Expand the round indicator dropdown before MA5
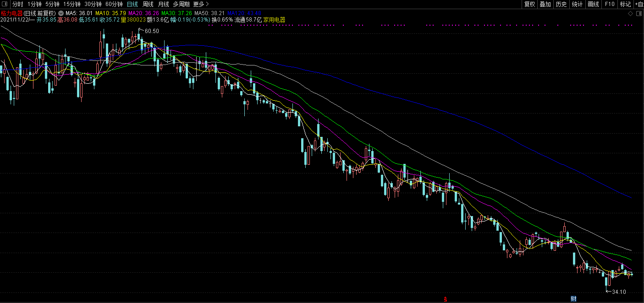 [x=61, y=13]
